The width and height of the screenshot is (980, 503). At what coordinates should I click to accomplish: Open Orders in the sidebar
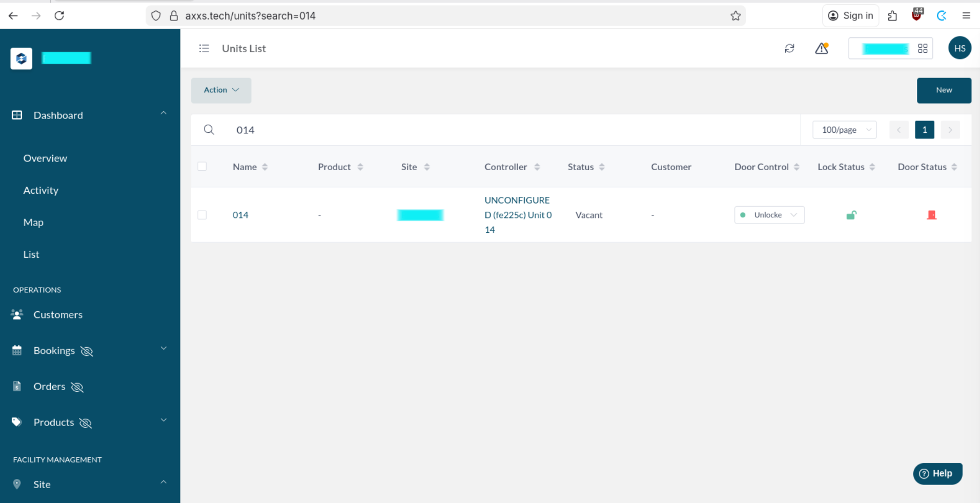49,387
